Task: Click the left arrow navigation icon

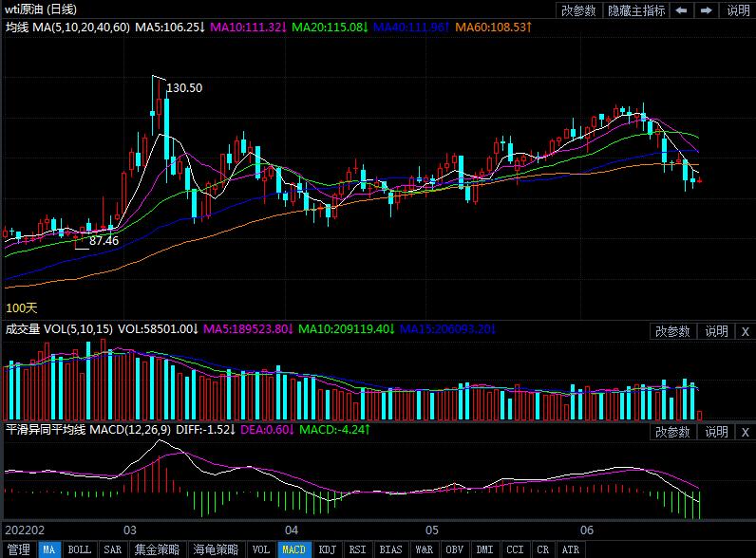Action: tap(682, 10)
